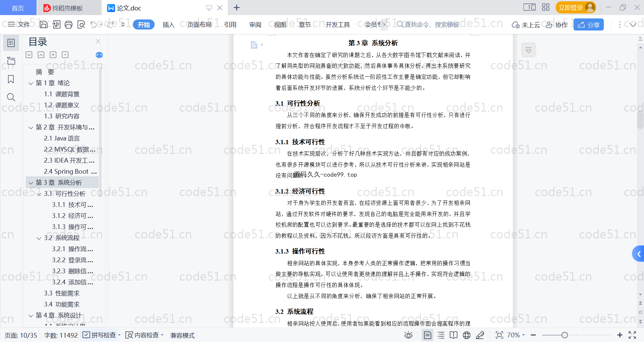
Task: Switch to web layout view icon
Action: click(467, 335)
